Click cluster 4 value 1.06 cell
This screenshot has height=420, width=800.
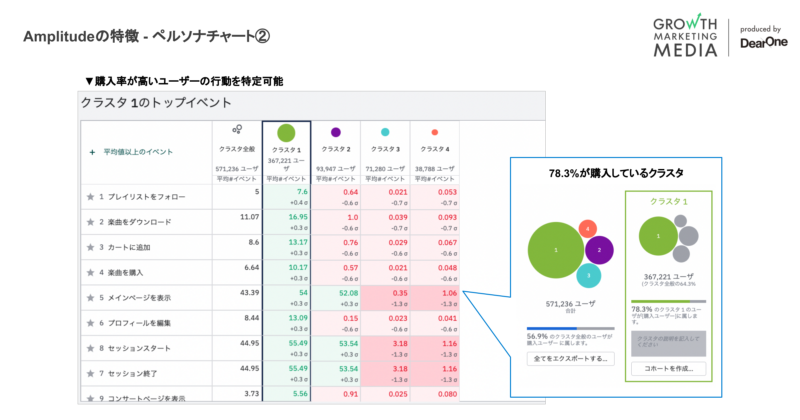pyautogui.click(x=435, y=298)
